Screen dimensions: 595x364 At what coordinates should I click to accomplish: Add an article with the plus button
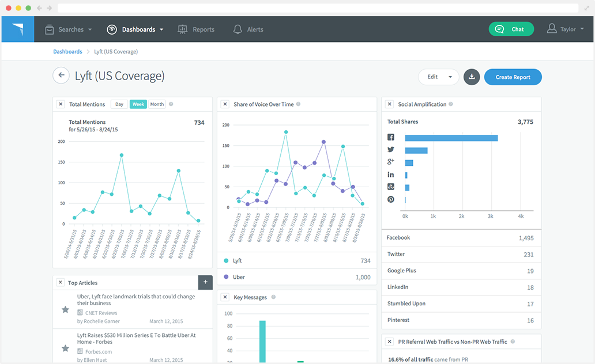tap(205, 282)
